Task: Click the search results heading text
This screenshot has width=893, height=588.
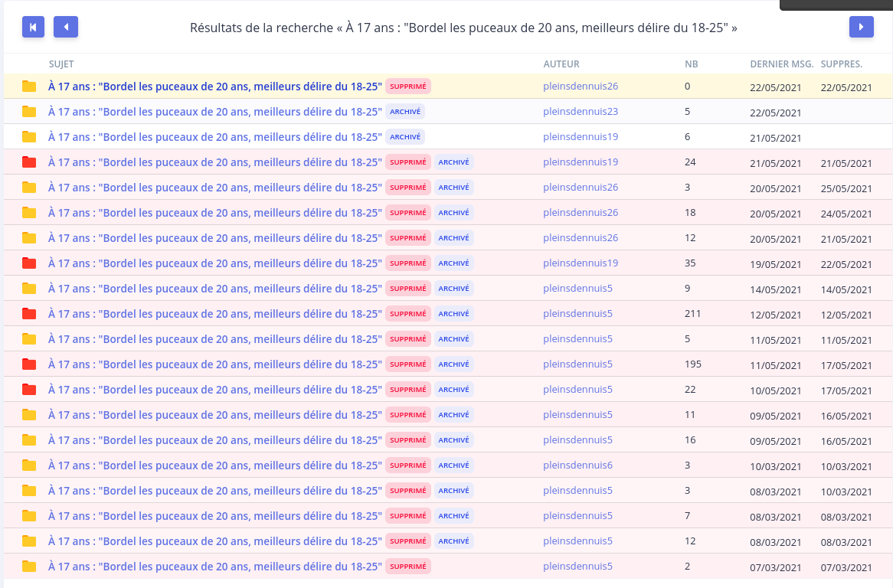Action: [463, 28]
